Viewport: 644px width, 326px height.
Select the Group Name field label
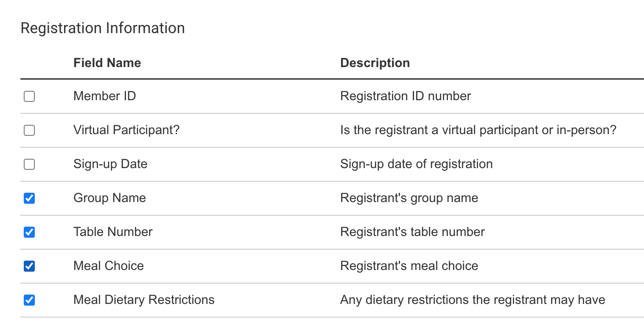click(x=109, y=198)
